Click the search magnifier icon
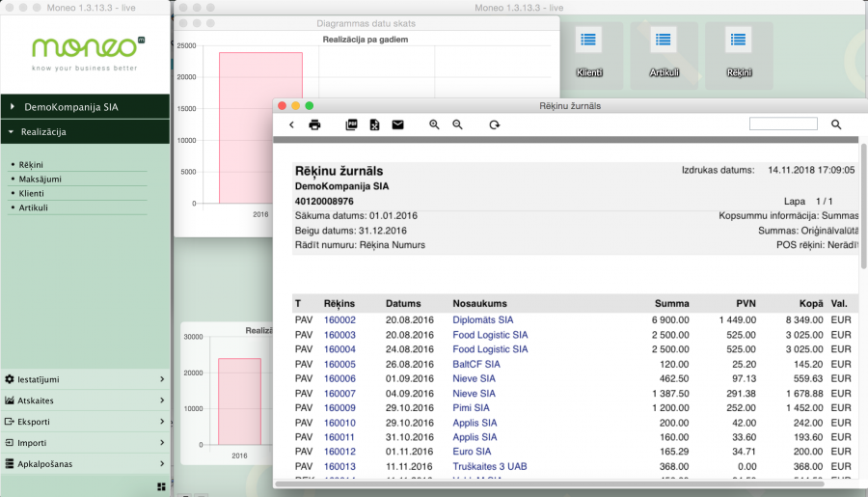Screen dimensions: 868x497 [836, 124]
